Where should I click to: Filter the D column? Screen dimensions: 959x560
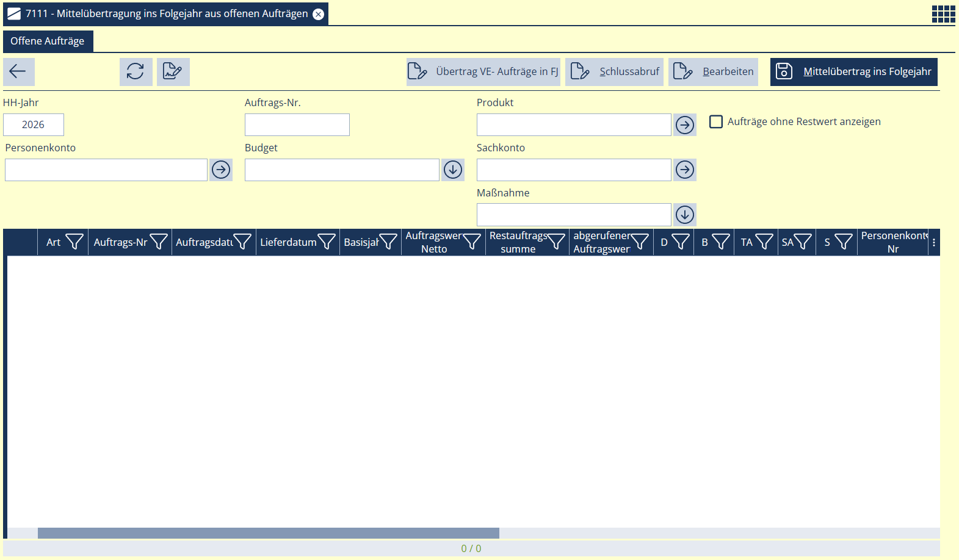coord(681,242)
